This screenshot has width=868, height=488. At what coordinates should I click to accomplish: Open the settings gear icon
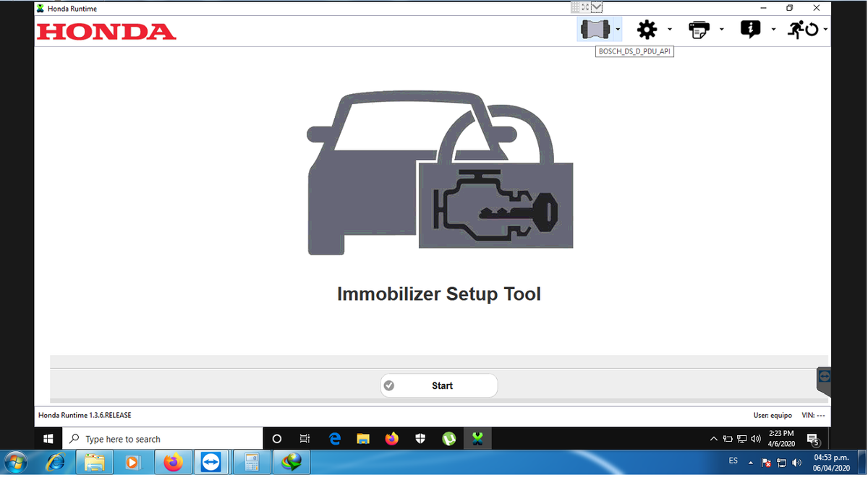pos(647,29)
